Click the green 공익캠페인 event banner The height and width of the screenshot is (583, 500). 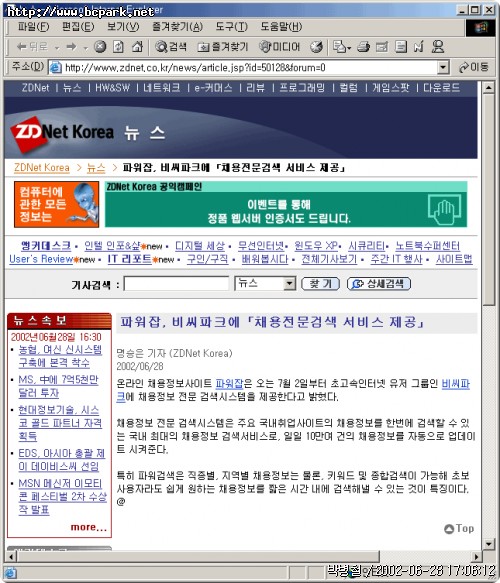286,204
